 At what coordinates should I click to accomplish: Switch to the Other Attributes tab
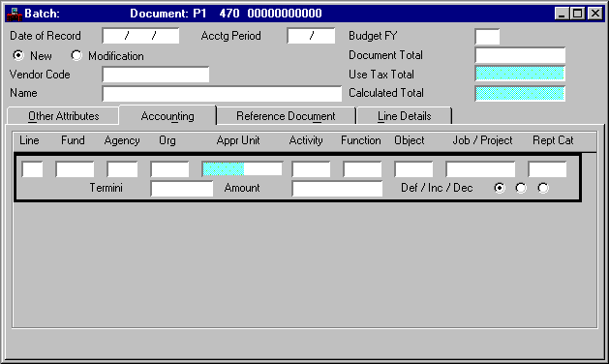pos(63,116)
